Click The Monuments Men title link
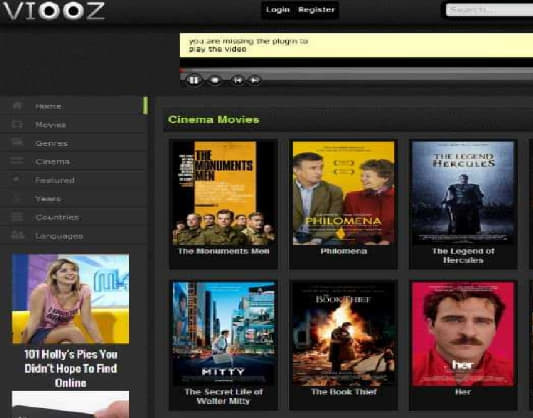 point(224,251)
